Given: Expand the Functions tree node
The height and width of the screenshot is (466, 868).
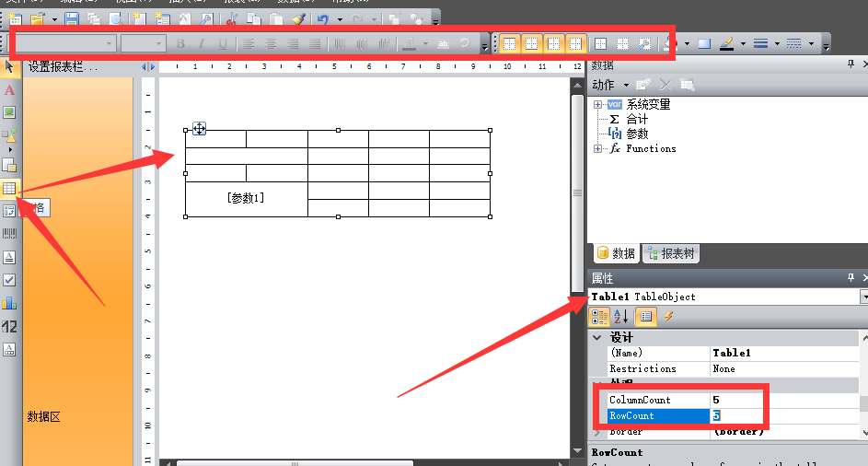Looking at the screenshot, I should [x=597, y=148].
